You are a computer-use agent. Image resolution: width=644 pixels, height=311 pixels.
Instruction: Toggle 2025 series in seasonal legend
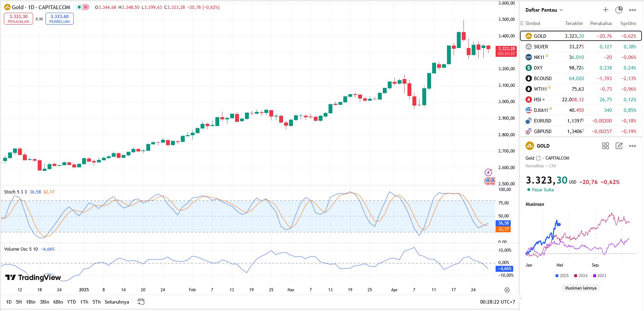pos(562,276)
